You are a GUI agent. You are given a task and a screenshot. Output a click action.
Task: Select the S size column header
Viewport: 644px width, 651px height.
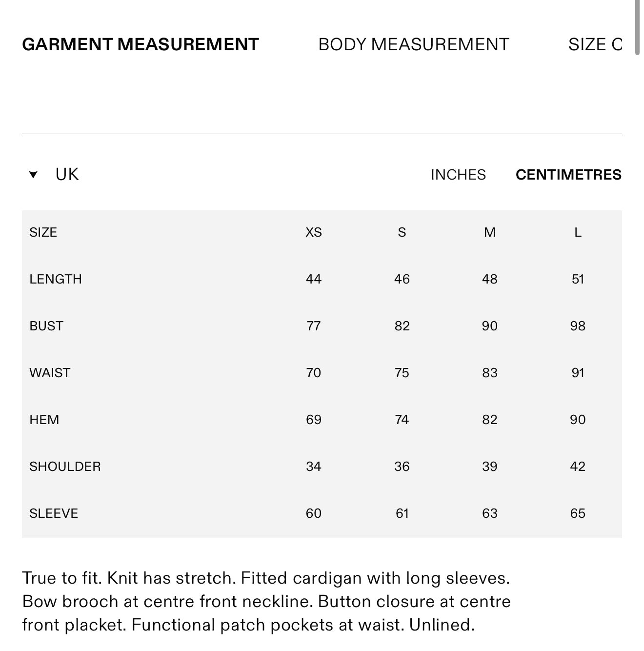402,232
